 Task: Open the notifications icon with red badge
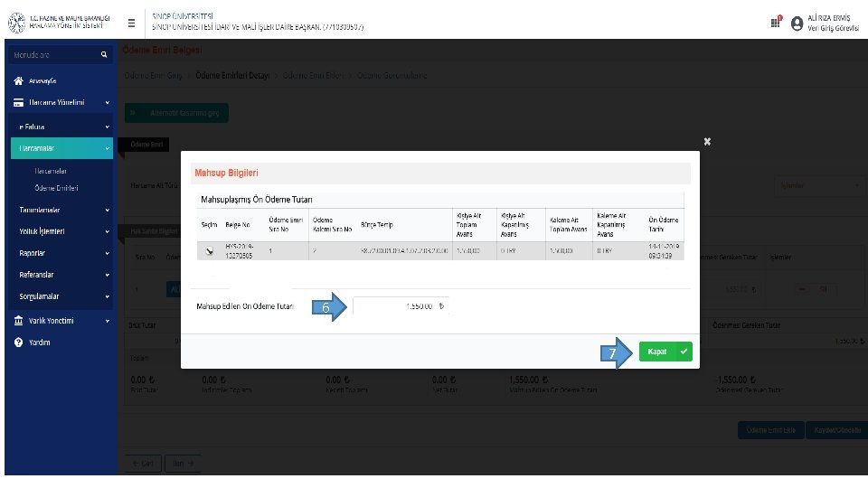point(776,22)
